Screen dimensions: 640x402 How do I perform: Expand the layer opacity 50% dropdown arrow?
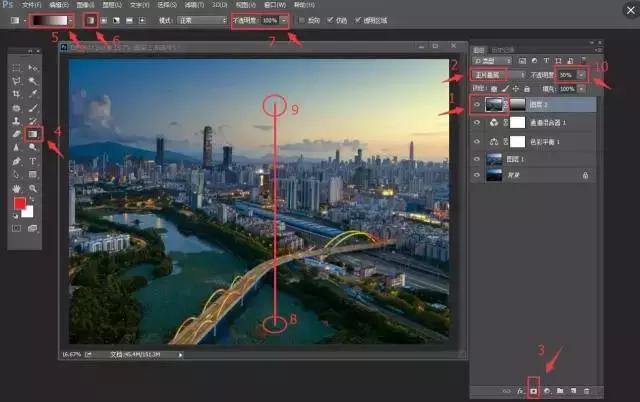tap(581, 74)
